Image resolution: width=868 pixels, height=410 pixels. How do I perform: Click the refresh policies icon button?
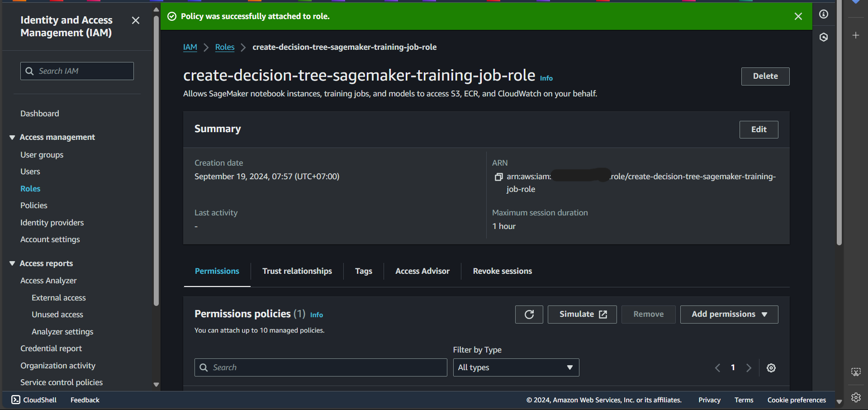[x=529, y=315]
